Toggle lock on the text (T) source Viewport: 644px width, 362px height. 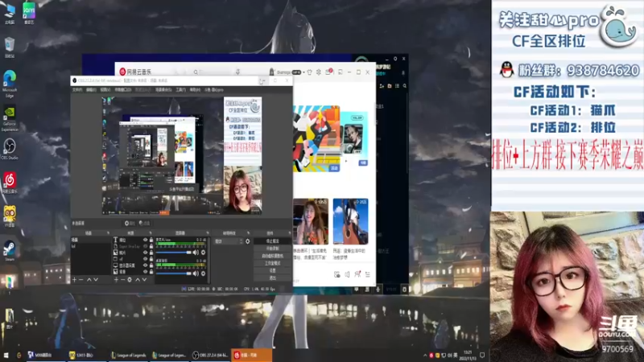pos(151,240)
